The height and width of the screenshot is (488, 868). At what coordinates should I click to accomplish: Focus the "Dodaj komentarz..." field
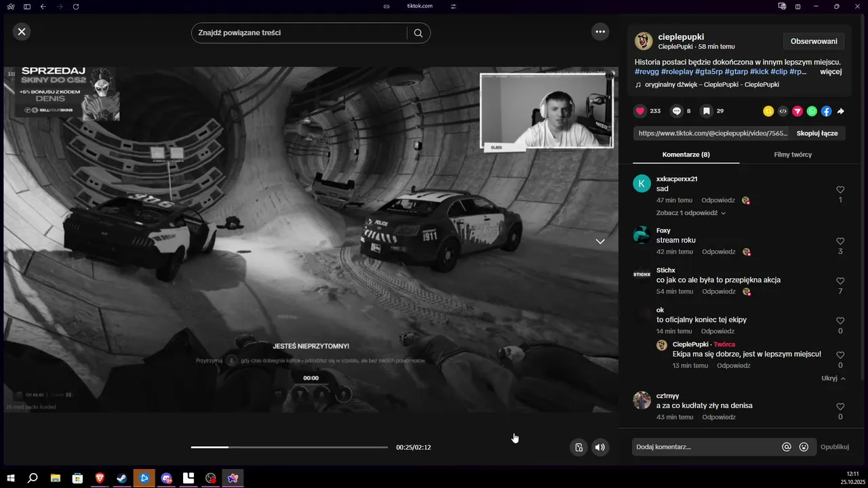(705, 447)
